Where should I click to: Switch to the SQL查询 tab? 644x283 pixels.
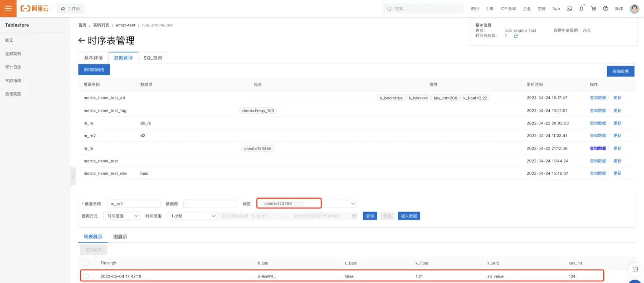[153, 58]
